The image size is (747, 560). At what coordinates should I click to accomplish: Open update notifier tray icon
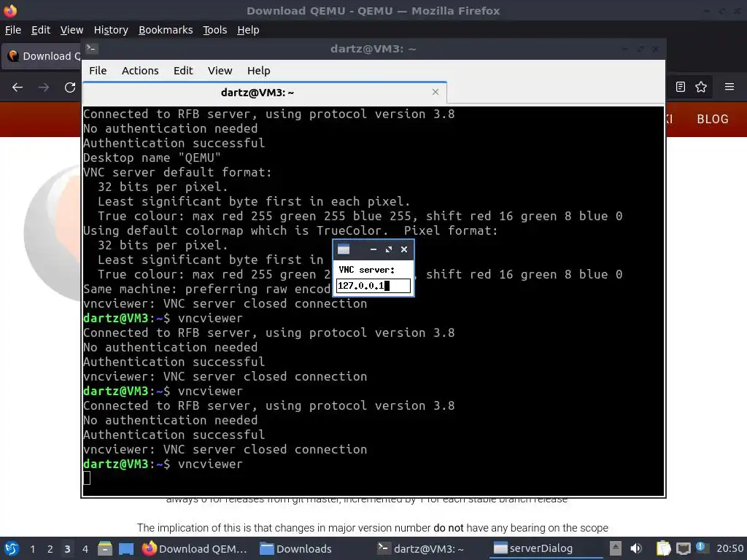coord(701,548)
